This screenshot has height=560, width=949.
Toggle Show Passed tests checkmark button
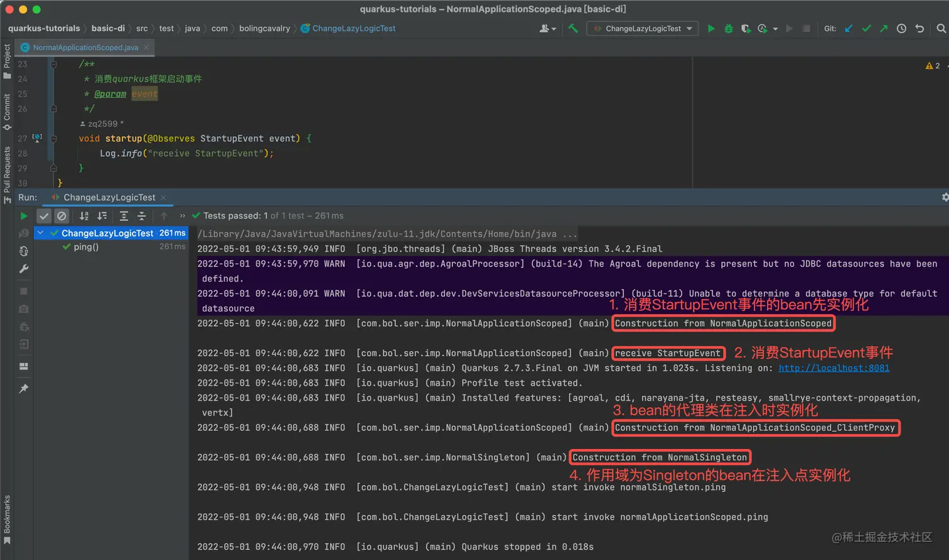(x=44, y=216)
